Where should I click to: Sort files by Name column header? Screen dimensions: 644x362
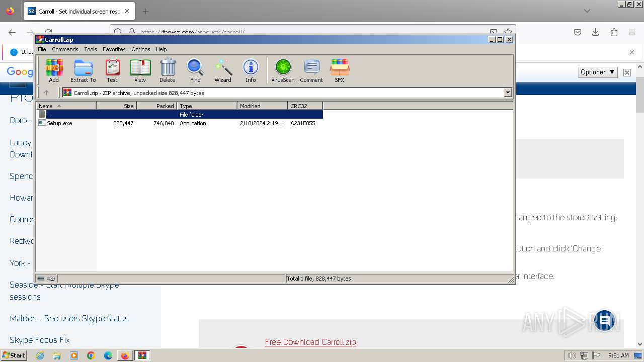click(x=66, y=106)
